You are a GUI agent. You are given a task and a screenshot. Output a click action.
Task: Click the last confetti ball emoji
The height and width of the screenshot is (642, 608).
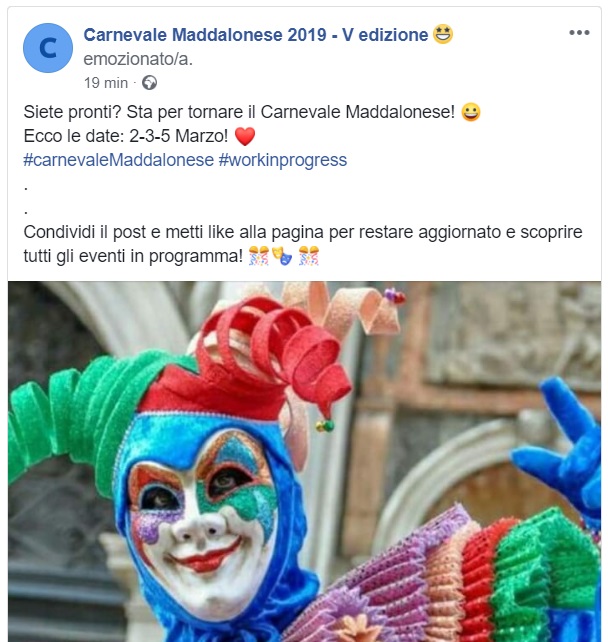[x=309, y=256]
